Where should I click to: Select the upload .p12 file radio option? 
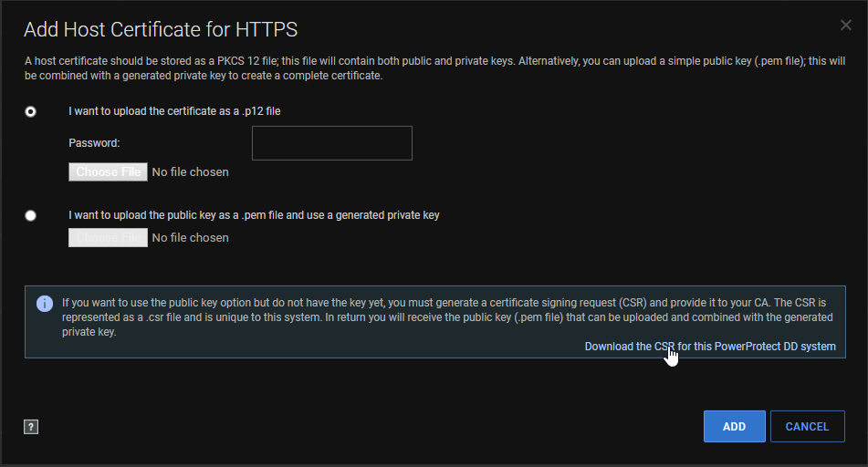(x=30, y=111)
